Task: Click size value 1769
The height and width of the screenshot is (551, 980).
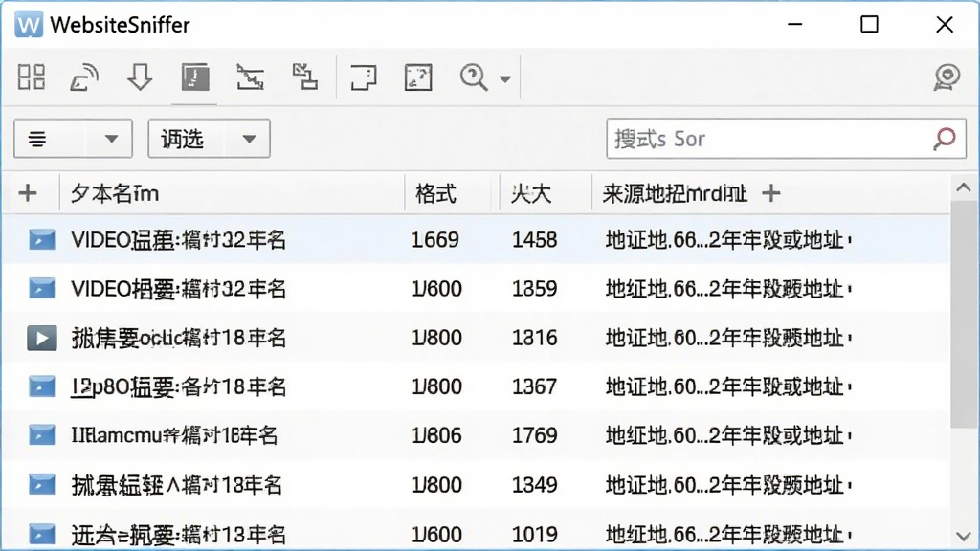Action: pos(534,435)
